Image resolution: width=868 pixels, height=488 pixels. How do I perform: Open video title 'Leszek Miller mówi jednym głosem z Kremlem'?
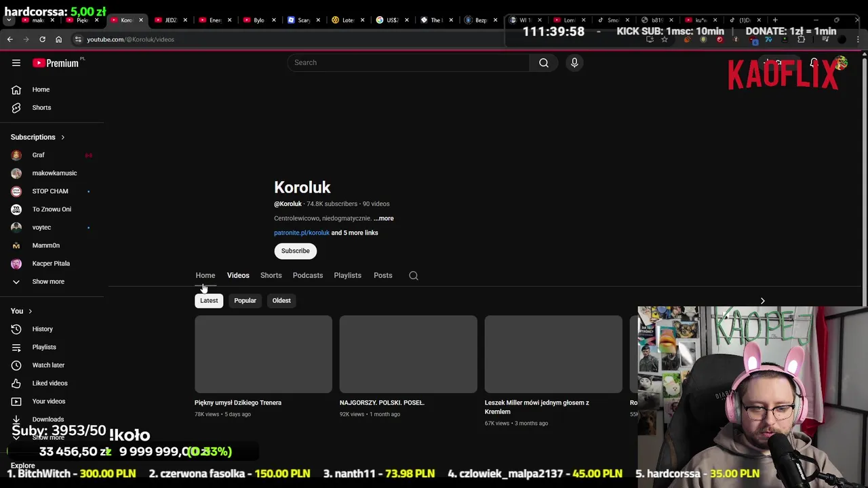[537, 407]
